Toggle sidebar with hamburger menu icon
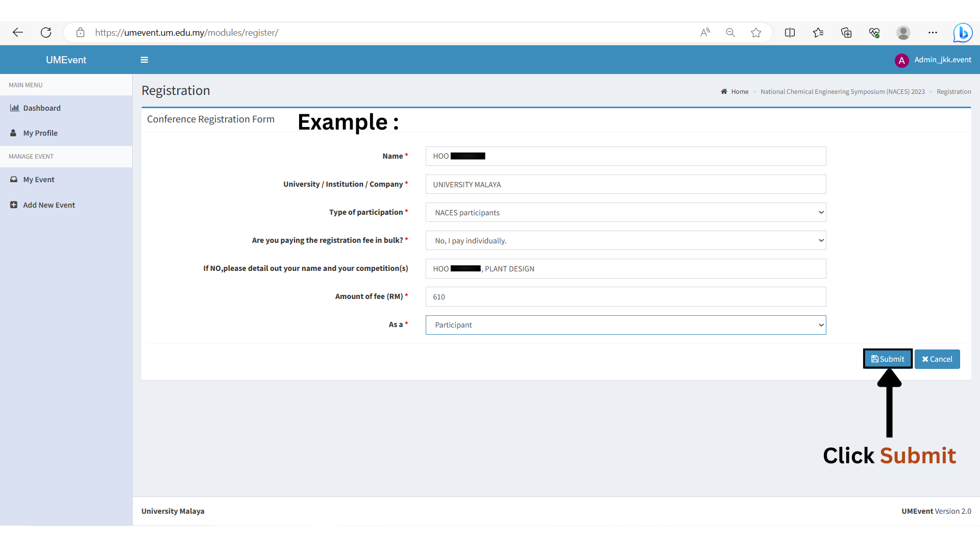 tap(144, 60)
